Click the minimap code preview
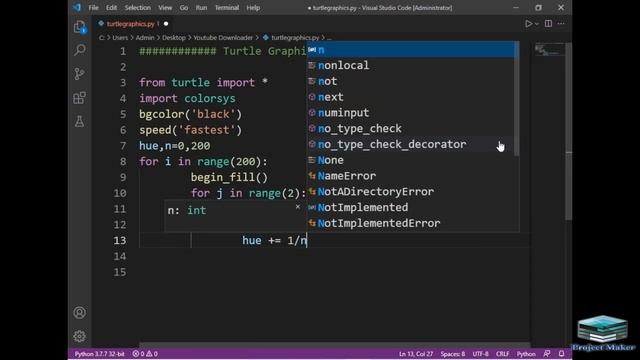This screenshot has height=360, width=640. [549, 50]
